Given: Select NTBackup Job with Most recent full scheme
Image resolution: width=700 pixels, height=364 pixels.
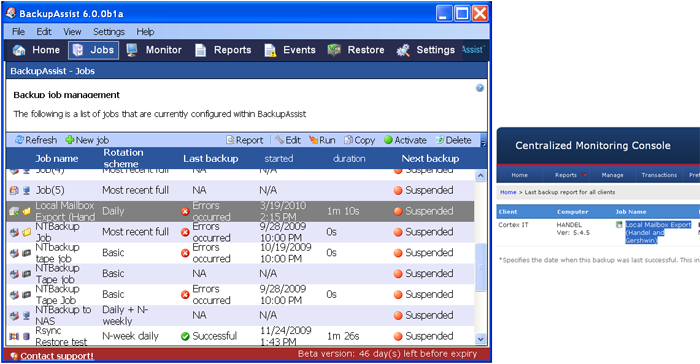Looking at the screenshot, I should 241,232.
